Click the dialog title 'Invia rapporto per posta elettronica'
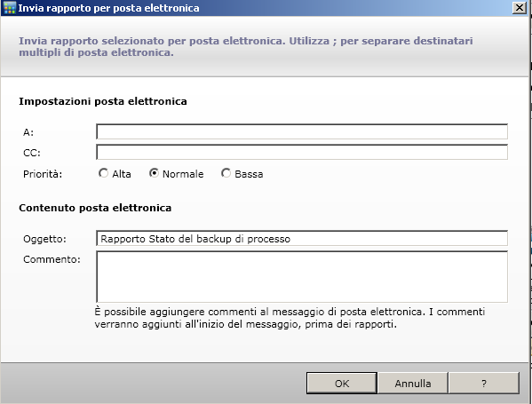Viewport: 532px width, 404px height. pos(108,8)
